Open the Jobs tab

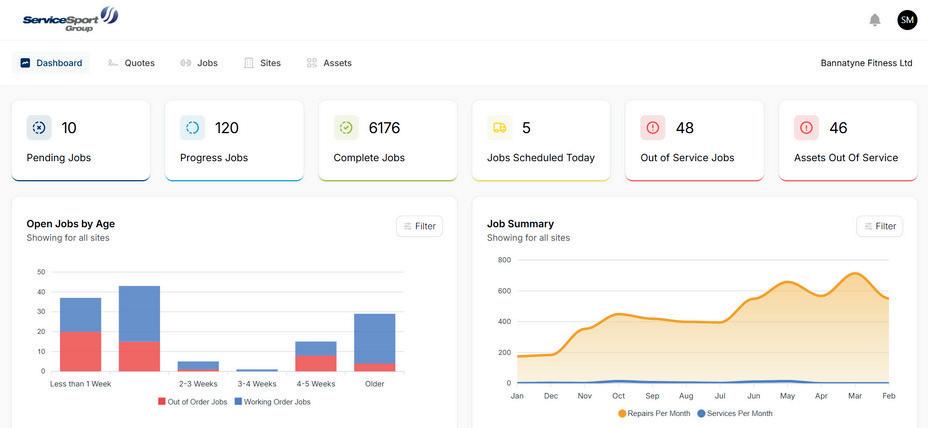point(199,63)
